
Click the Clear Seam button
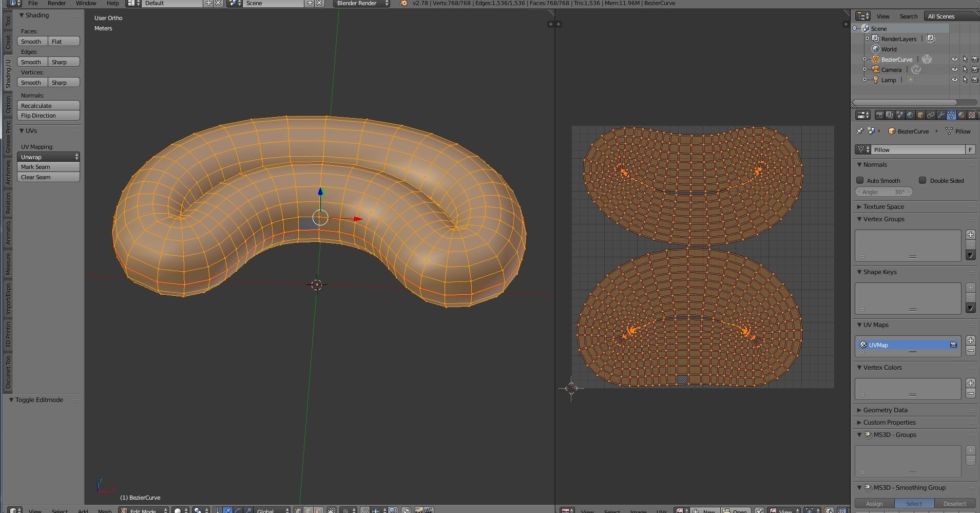(49, 177)
